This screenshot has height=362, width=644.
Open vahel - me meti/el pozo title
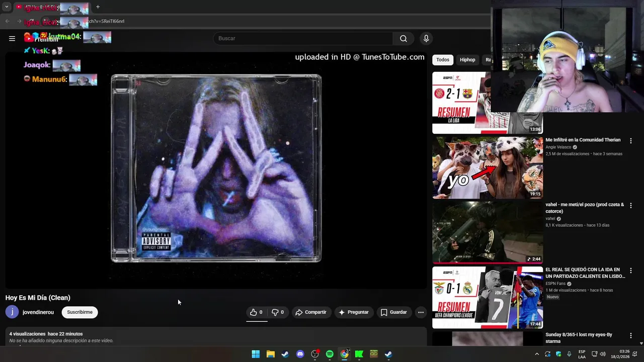point(585,208)
